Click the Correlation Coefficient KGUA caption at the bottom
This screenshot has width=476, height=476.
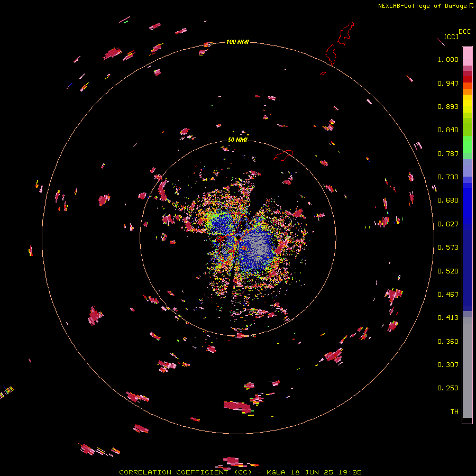click(240, 472)
